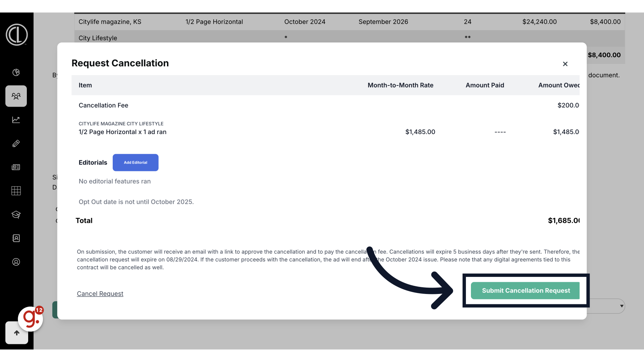Click the Month-to-Month Rate column header

(400, 85)
